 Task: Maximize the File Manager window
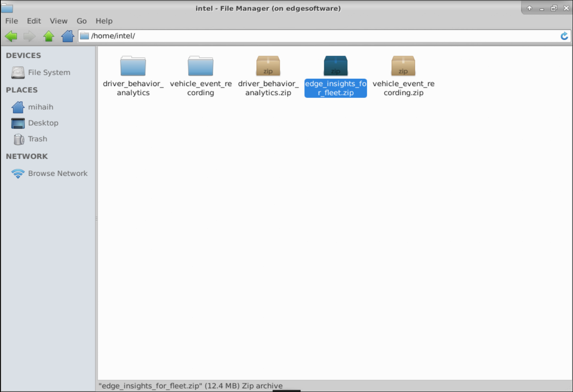(554, 8)
